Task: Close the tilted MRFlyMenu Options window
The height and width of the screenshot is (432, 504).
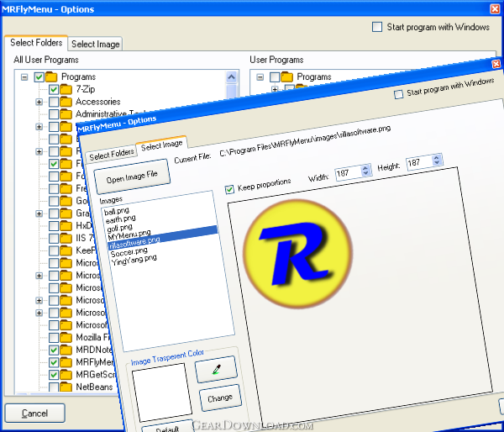Action: [496, 64]
